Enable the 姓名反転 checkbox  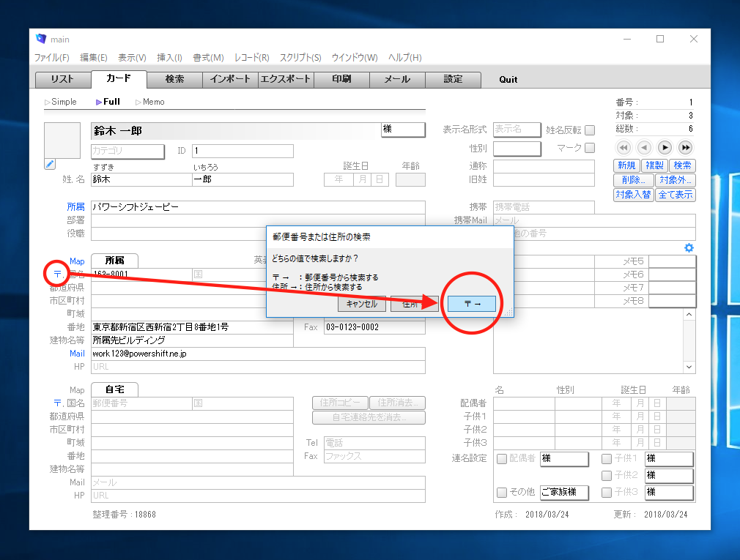(x=590, y=130)
